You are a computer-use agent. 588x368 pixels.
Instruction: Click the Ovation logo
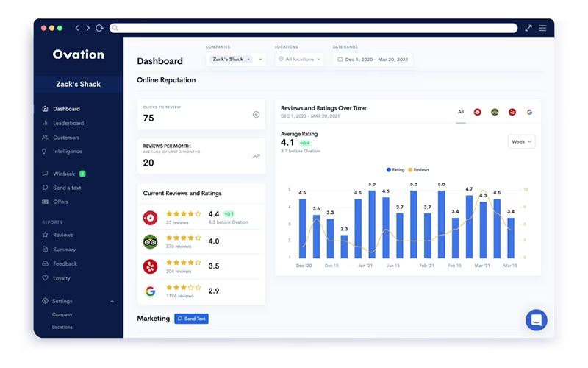coord(79,54)
